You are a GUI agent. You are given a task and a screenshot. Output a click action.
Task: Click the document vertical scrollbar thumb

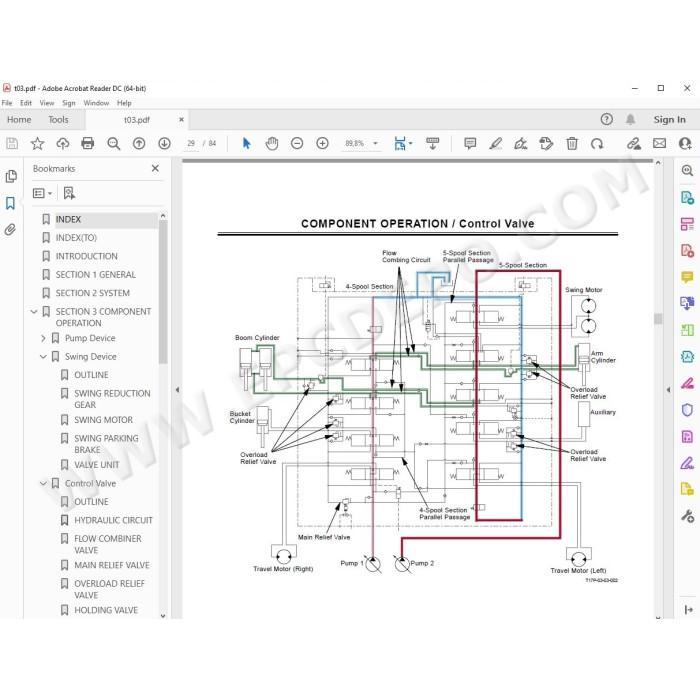pyautogui.click(x=658, y=319)
